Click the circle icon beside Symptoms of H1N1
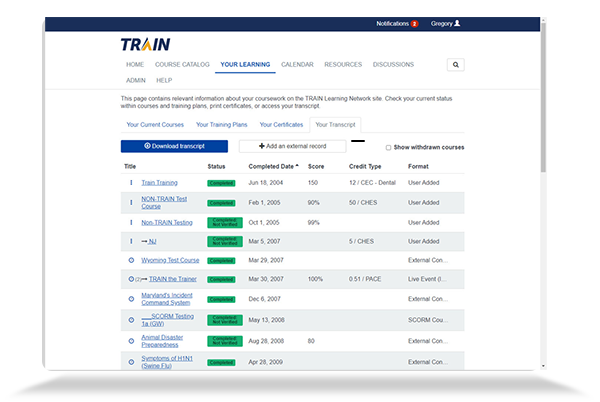 pos(131,362)
